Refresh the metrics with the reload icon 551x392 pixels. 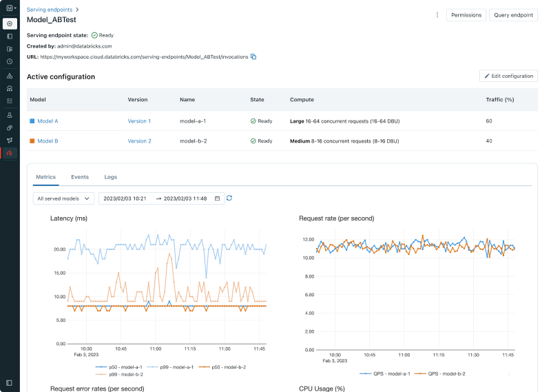coord(229,198)
